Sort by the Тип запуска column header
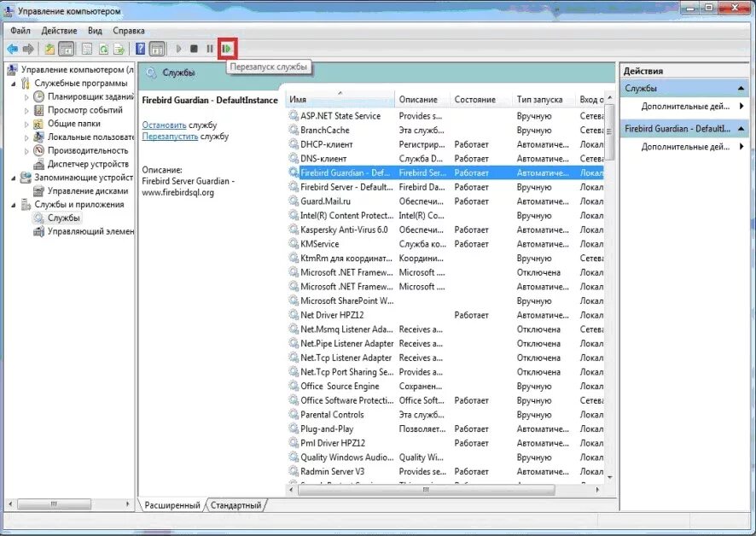This screenshot has height=536, width=756. (x=544, y=99)
